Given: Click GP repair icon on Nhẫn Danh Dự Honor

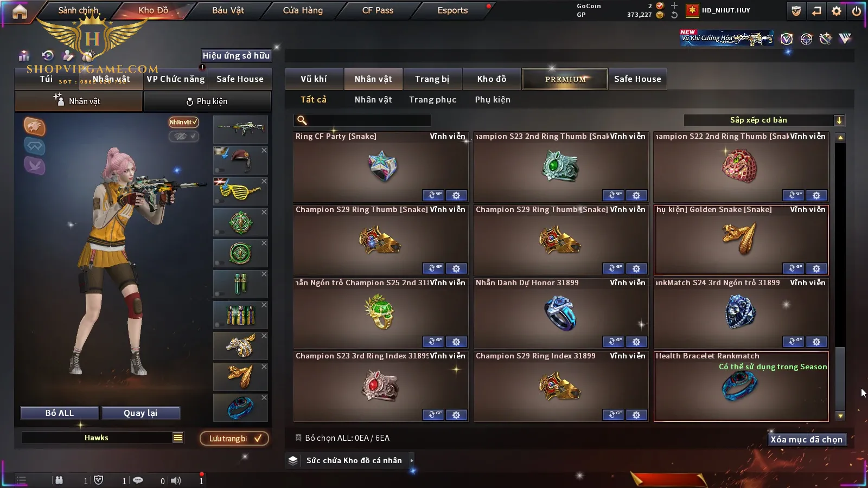Looking at the screenshot, I should 614,342.
